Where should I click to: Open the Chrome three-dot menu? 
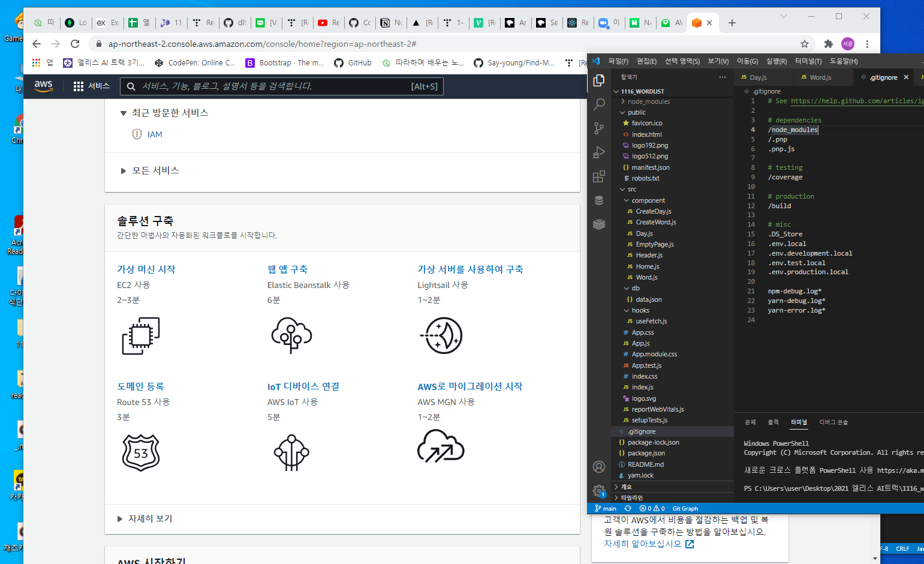(867, 44)
